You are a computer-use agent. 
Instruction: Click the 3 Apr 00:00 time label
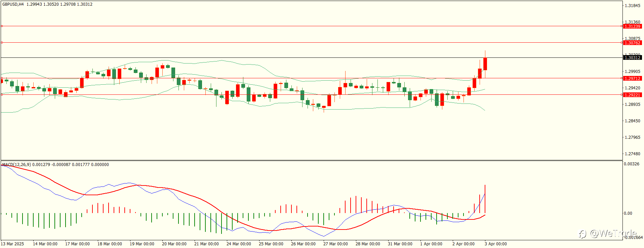coord(496,244)
